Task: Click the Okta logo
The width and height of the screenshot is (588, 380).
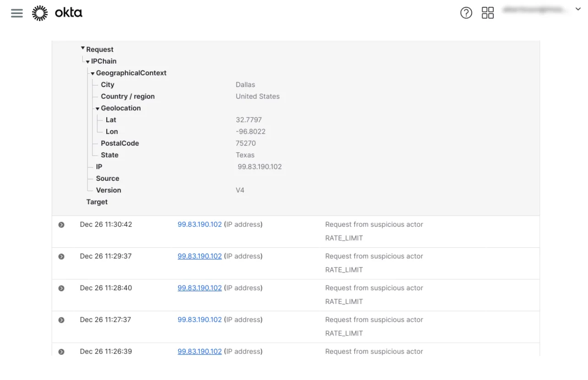Action: click(x=57, y=13)
